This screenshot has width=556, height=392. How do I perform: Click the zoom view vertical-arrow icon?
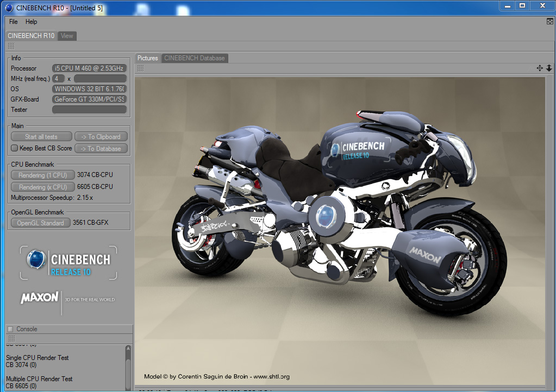549,68
